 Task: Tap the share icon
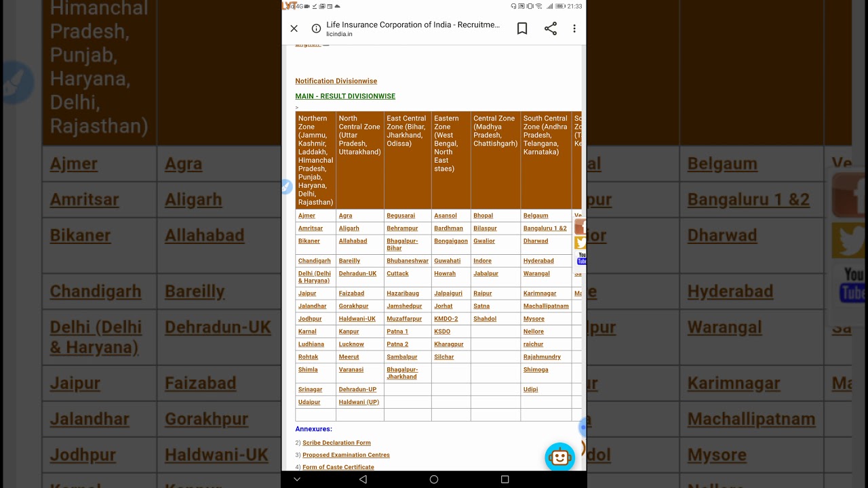pyautogui.click(x=551, y=28)
